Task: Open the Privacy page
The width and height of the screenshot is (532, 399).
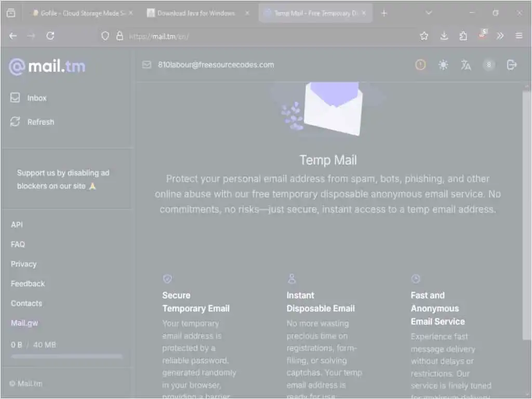Action: [x=23, y=264]
